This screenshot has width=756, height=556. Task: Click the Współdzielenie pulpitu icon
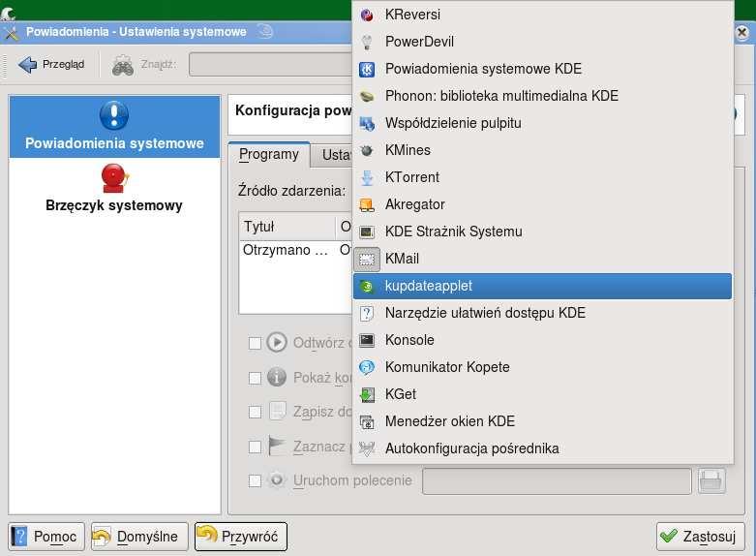(x=367, y=124)
